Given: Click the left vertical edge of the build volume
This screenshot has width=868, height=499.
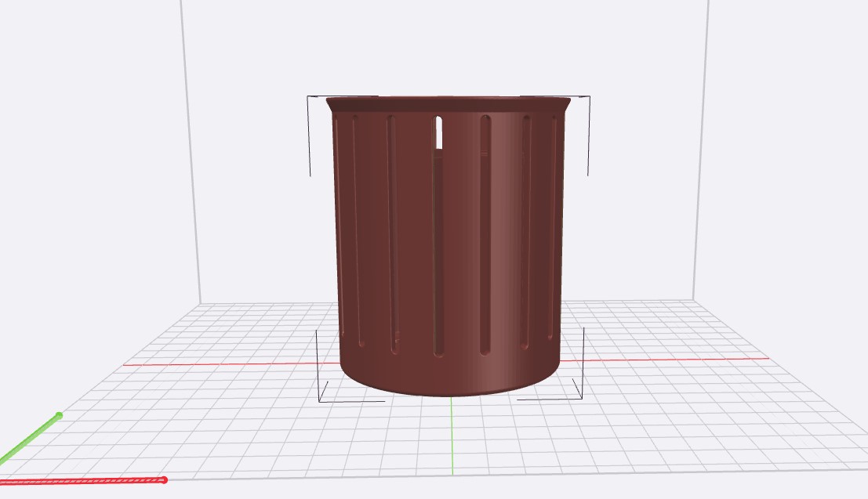Looking at the screenshot, I should [191, 152].
